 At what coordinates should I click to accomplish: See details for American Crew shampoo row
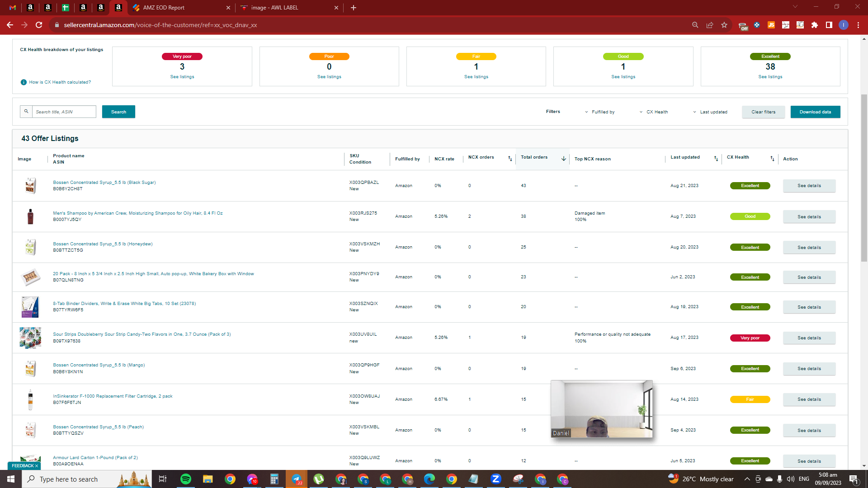coord(809,217)
